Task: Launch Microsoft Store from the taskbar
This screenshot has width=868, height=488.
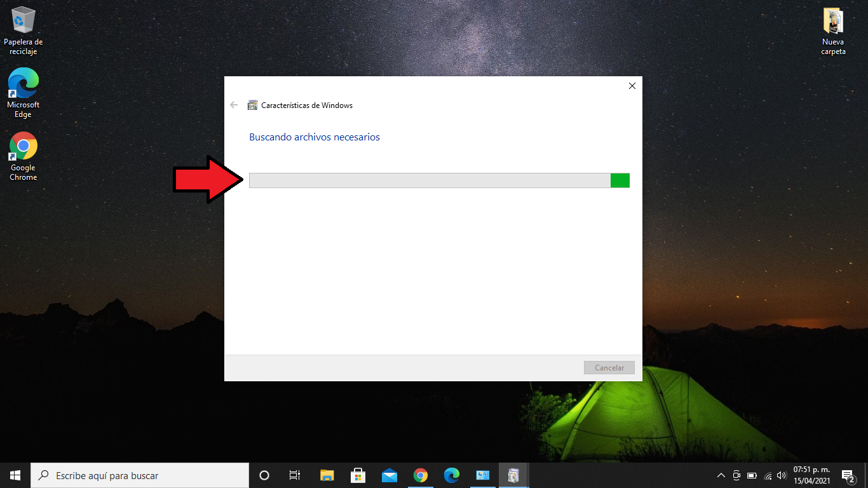Action: tap(358, 475)
